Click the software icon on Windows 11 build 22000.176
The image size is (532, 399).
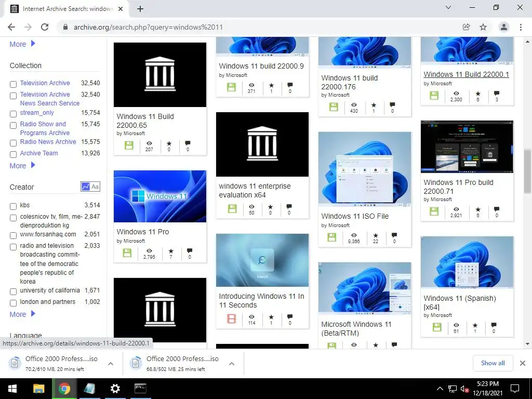[x=334, y=107]
